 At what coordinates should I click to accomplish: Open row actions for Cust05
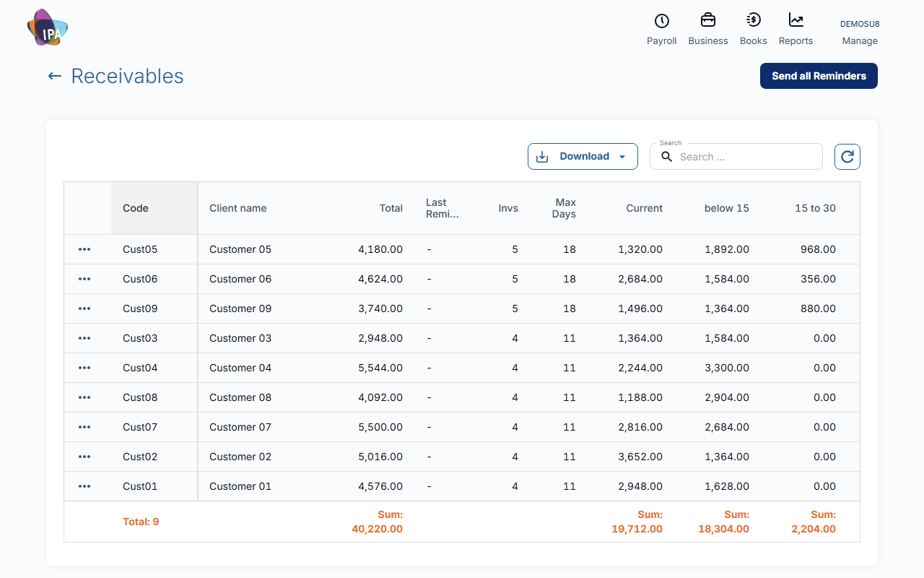point(84,249)
